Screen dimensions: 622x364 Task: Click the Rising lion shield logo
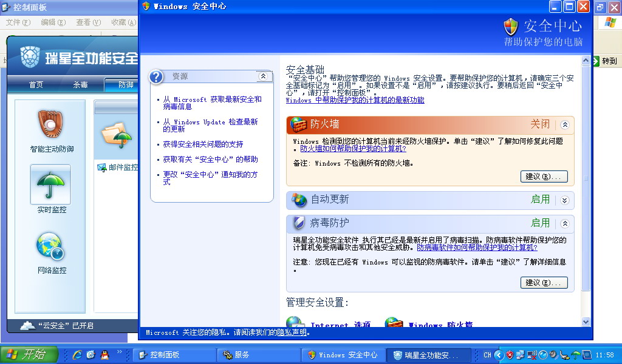tap(30, 56)
